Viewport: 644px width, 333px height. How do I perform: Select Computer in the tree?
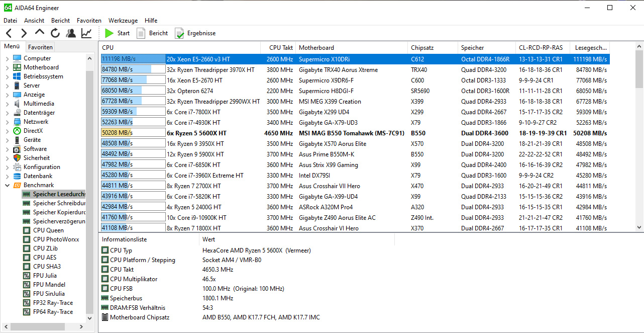point(37,58)
